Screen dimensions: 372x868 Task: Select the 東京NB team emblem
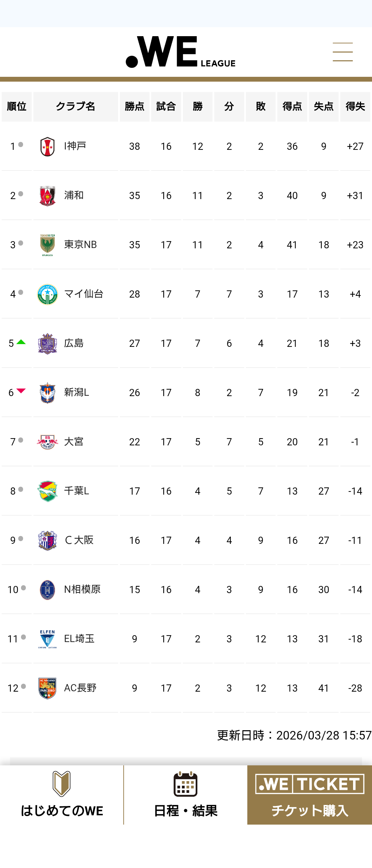(48, 245)
